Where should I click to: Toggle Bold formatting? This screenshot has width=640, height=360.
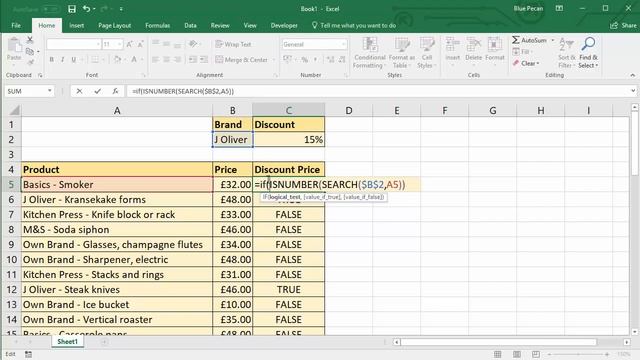[51, 60]
